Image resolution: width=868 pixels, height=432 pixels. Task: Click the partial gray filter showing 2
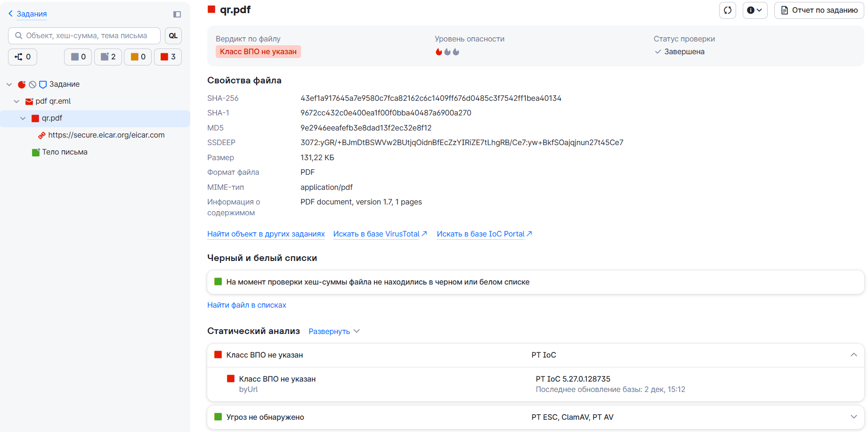(108, 57)
